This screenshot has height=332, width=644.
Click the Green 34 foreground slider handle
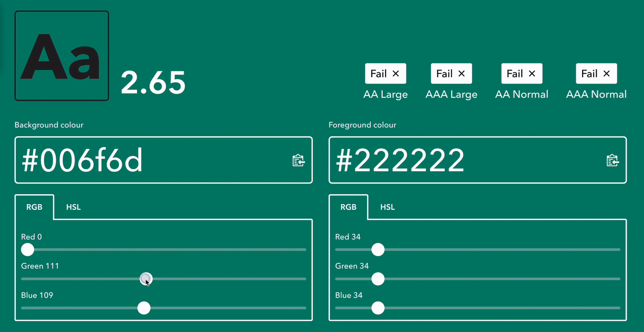coord(378,279)
